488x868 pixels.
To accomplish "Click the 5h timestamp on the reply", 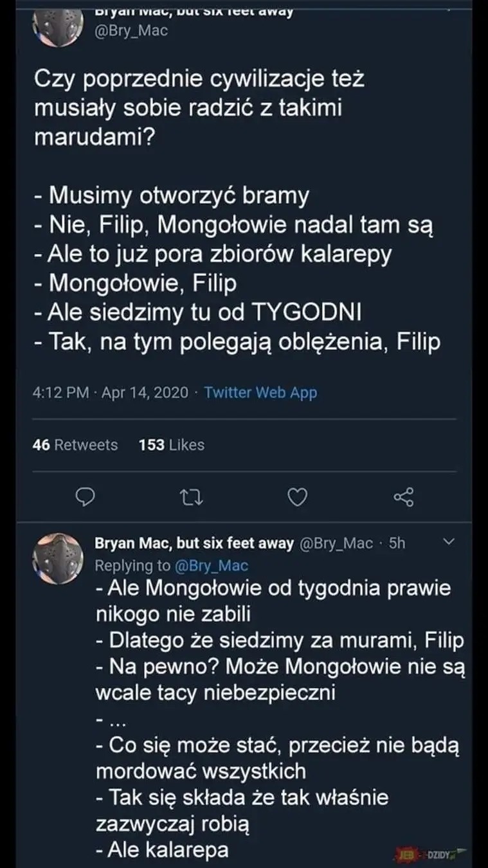I will (399, 543).
